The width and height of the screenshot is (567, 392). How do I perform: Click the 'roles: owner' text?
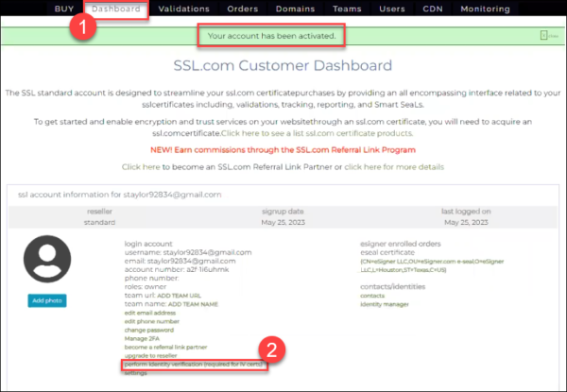tap(146, 287)
